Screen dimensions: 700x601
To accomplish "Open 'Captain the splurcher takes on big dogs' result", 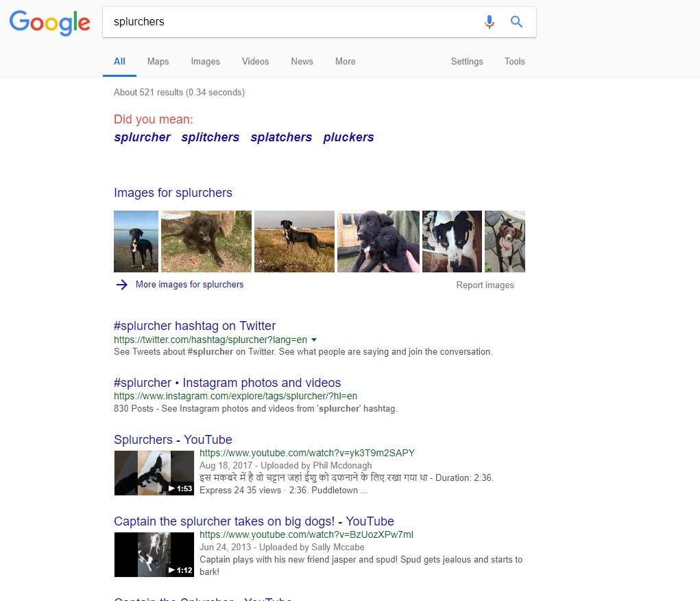I will coord(254,521).
